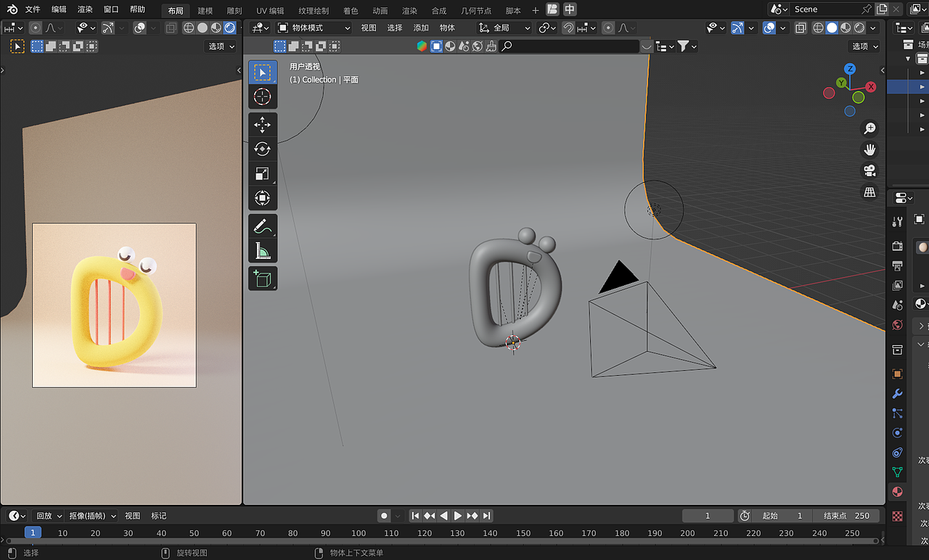Image resolution: width=929 pixels, height=560 pixels.
Task: Click the zoom view magnifier icon
Action: click(x=869, y=128)
